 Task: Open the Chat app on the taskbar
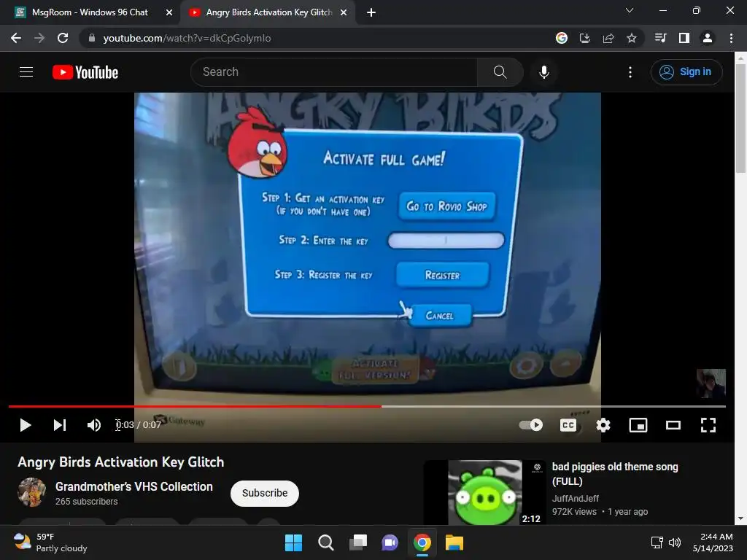click(x=390, y=542)
